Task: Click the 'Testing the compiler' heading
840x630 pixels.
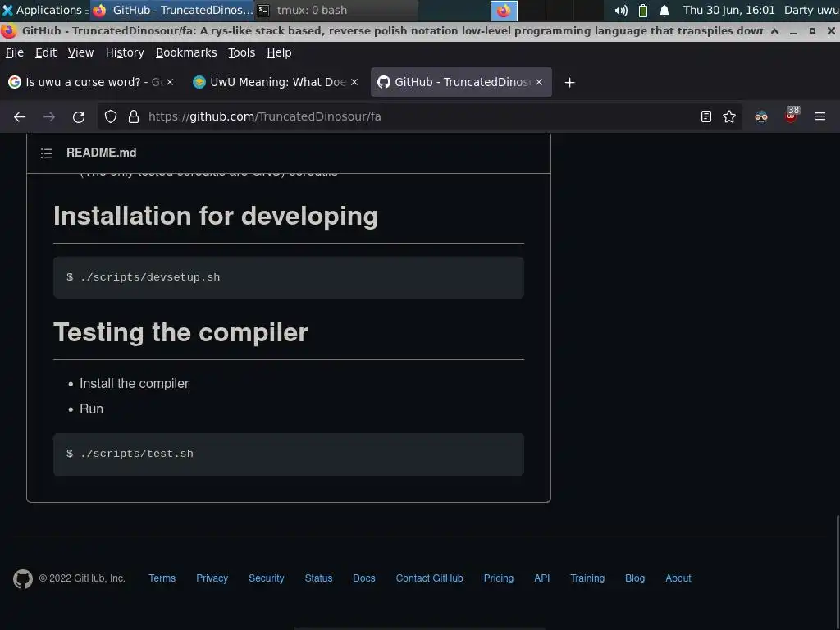Action: pos(180,332)
